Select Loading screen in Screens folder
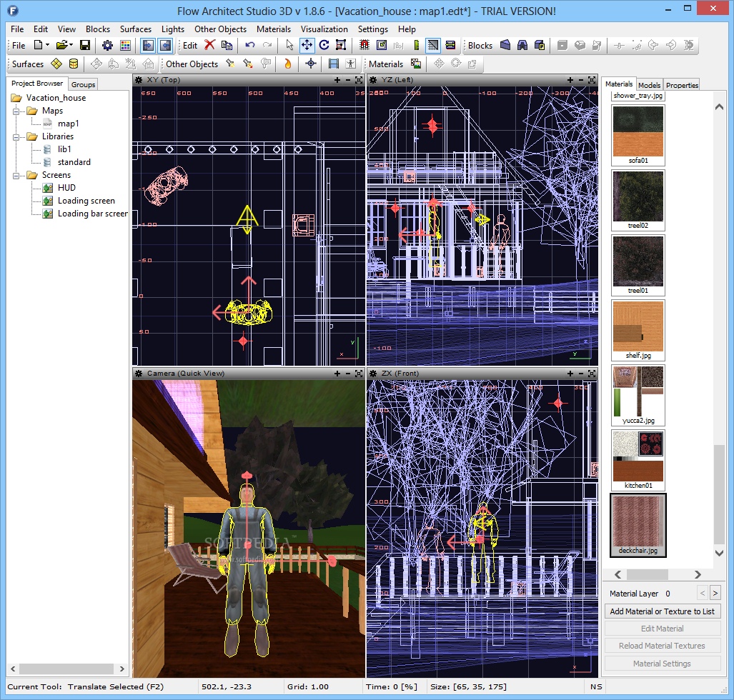Image resolution: width=734 pixels, height=700 pixels. click(x=86, y=201)
